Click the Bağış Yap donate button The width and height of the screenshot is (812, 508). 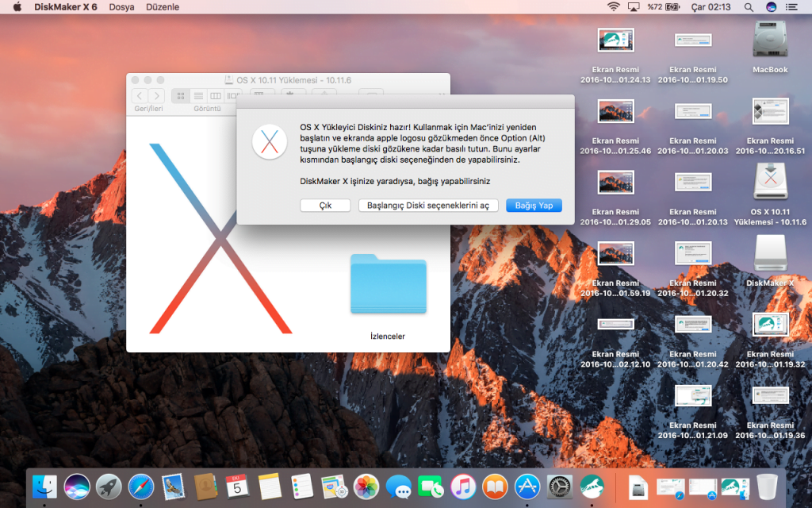tap(534, 206)
